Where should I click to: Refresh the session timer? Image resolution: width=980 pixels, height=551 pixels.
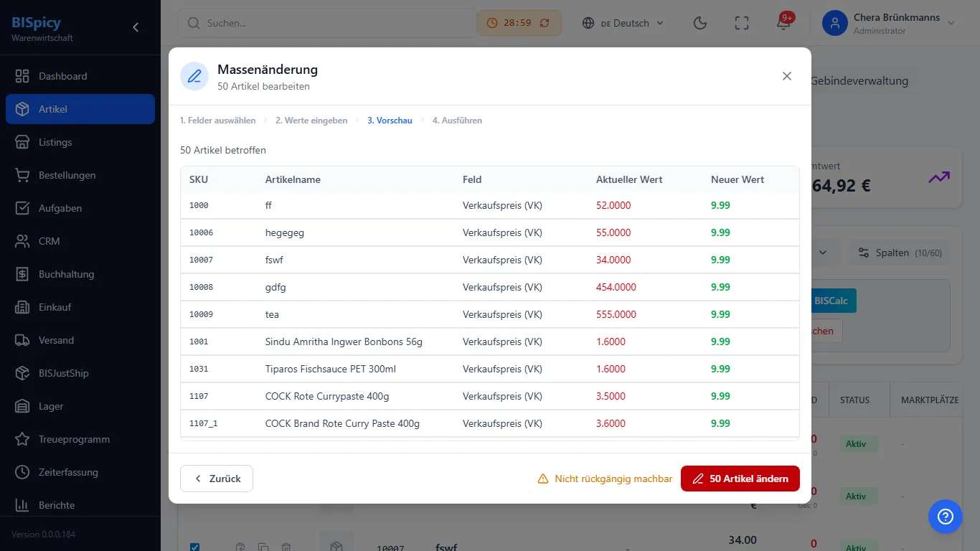pos(545,23)
